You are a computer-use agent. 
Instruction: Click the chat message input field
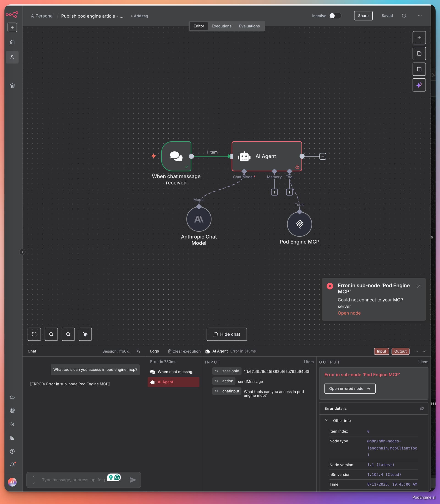point(74,479)
